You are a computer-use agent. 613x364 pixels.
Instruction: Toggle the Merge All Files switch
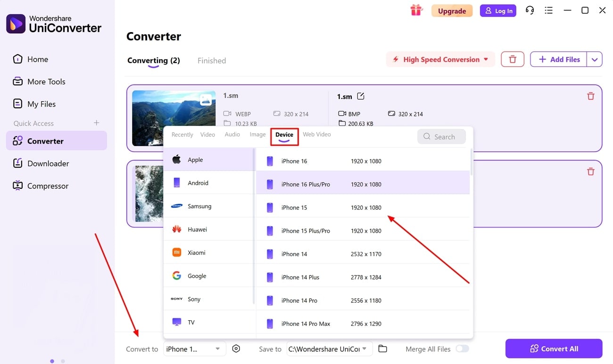[x=462, y=349]
